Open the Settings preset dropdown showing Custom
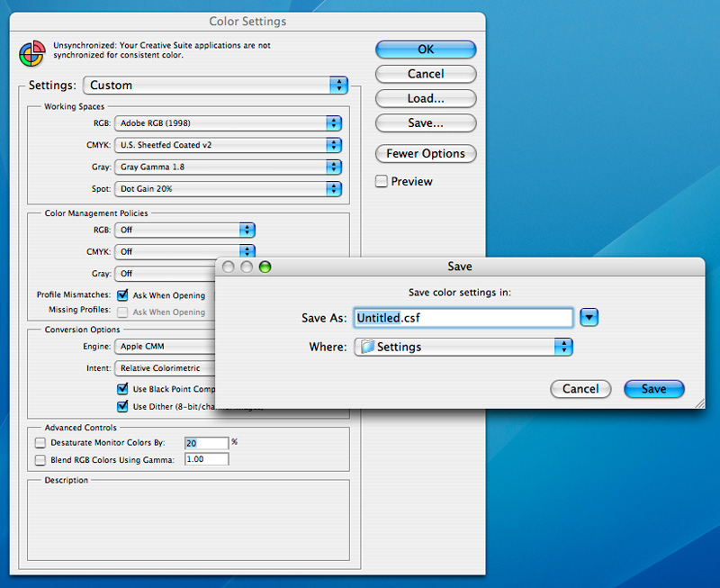 pyautogui.click(x=215, y=86)
